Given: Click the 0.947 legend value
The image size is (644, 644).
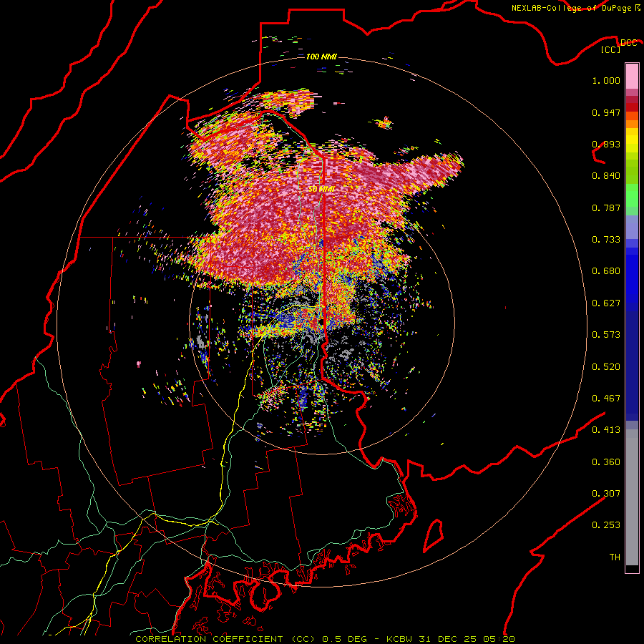Looking at the screenshot, I should coord(606,112).
